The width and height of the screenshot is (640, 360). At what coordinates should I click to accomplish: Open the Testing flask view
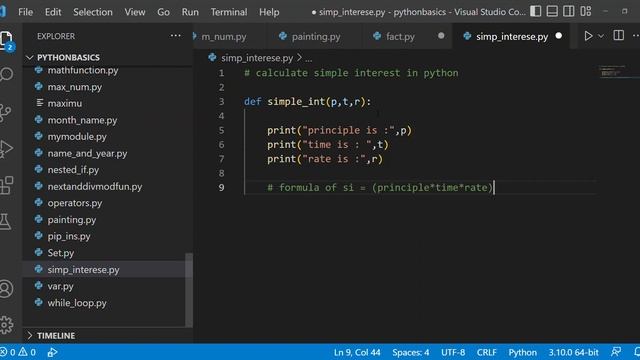coord(5,222)
